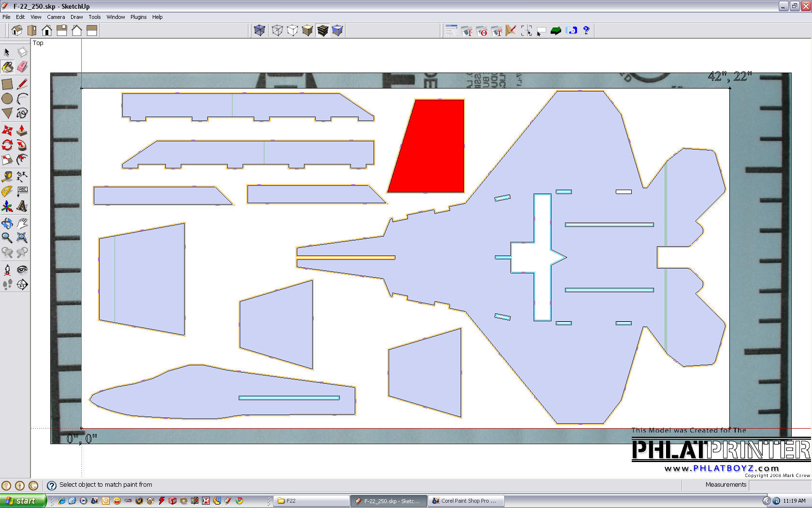
Task: Click the Measurements input box
Action: pos(779,485)
